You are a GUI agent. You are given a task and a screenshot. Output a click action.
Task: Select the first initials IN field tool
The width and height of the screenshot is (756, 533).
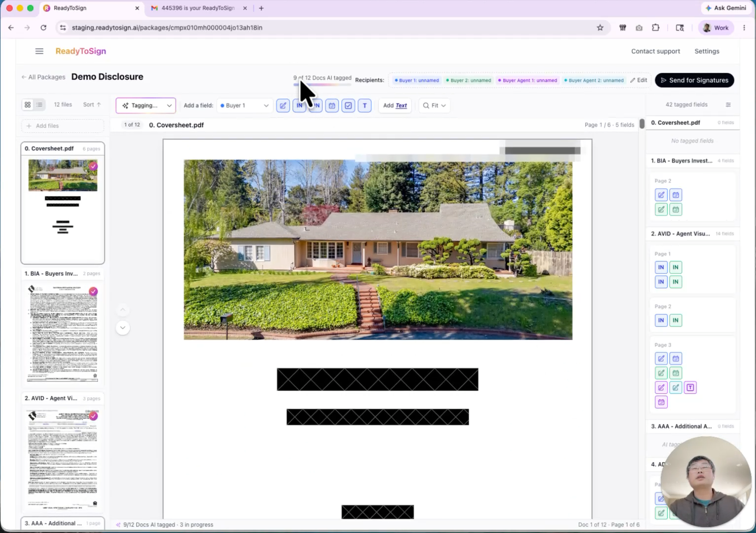click(299, 106)
